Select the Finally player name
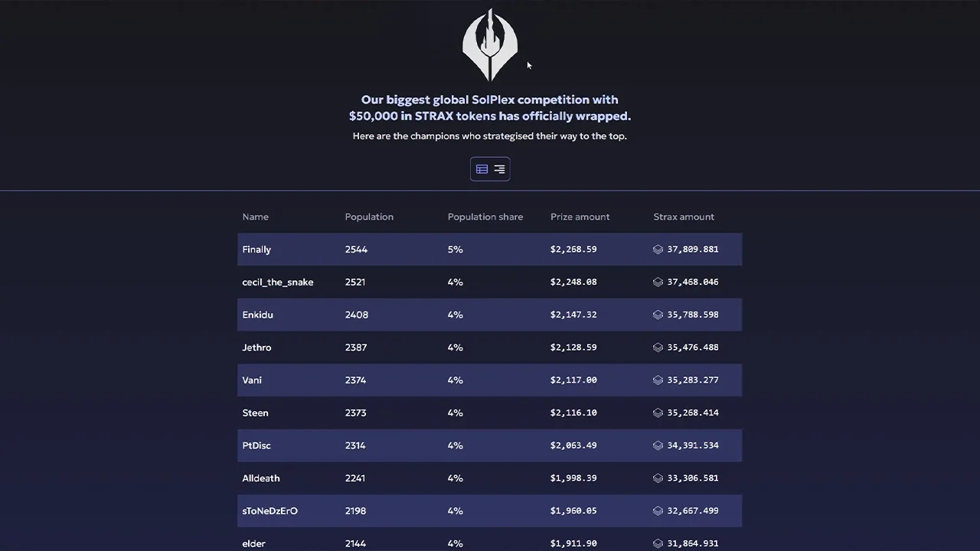Screen dimensions: 980x551 (x=256, y=249)
